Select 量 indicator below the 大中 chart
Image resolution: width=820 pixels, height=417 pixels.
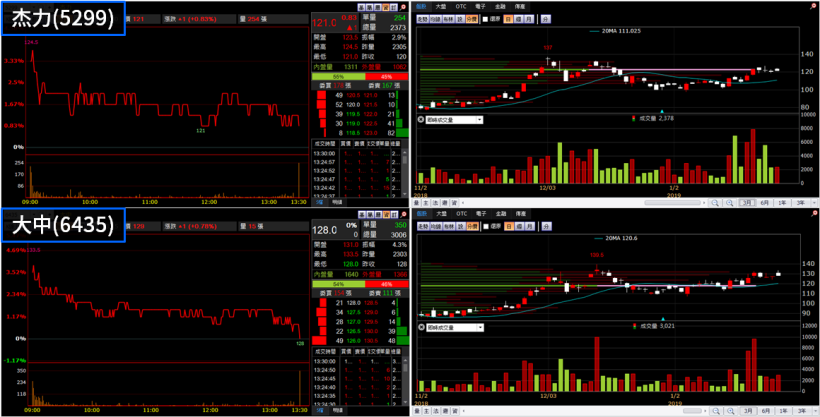click(417, 411)
